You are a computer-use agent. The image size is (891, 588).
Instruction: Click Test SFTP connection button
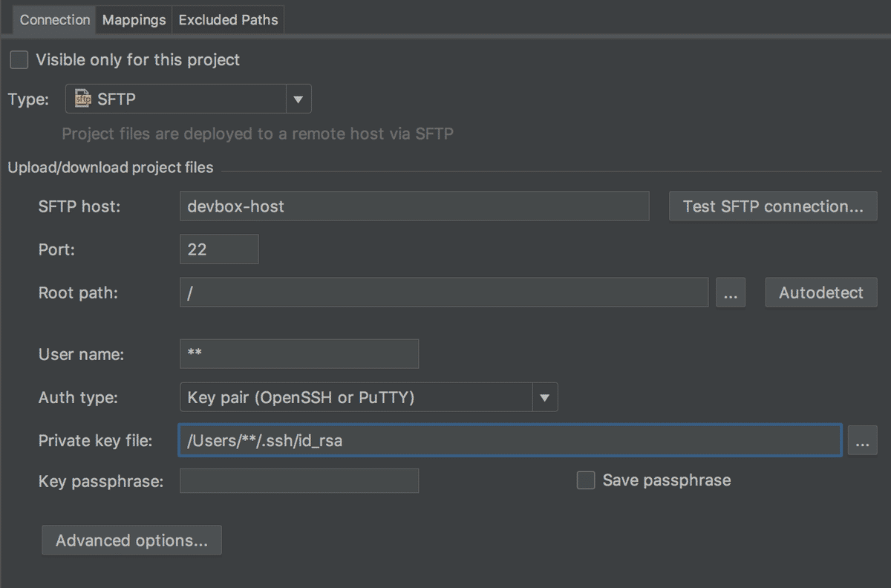tap(773, 206)
